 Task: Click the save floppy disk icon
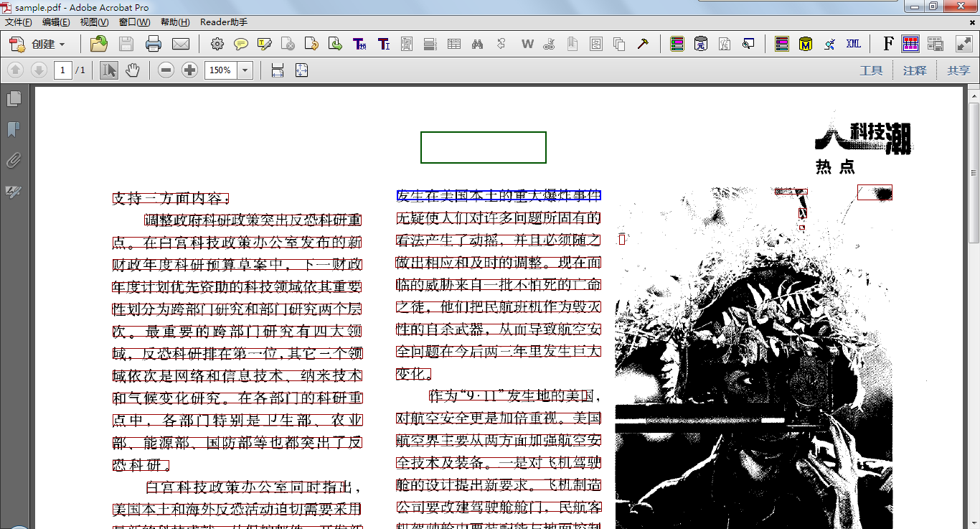(126, 44)
